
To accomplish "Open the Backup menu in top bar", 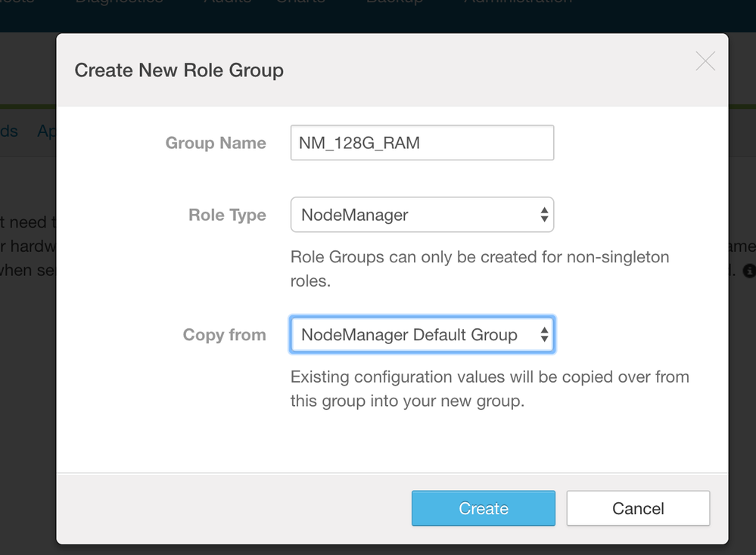I will click(394, 2).
